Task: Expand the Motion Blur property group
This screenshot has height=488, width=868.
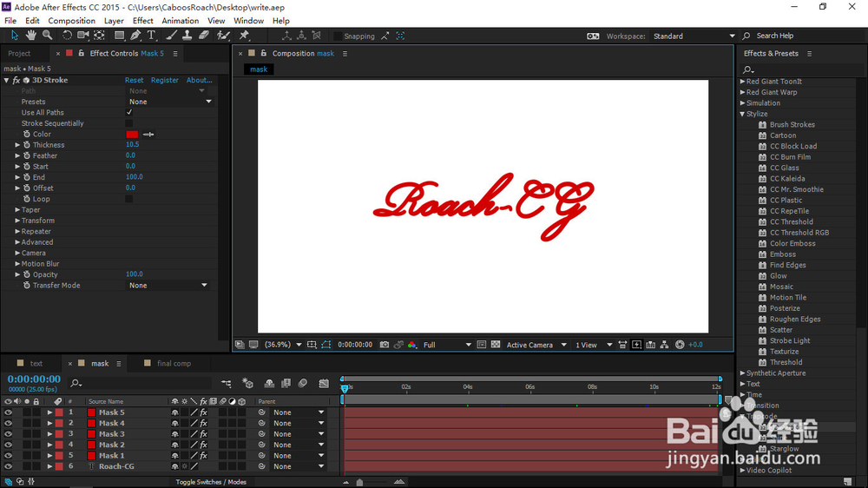Action: coord(17,264)
